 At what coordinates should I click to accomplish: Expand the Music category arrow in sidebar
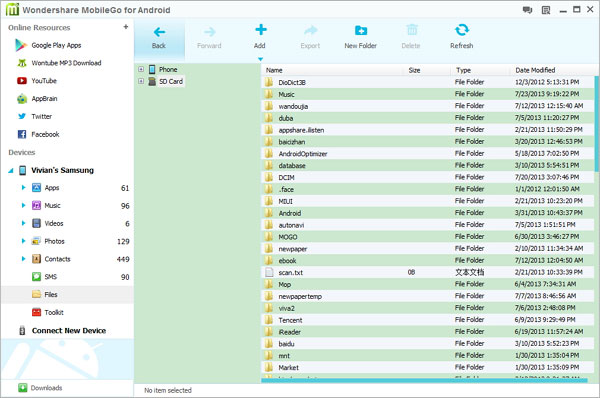[x=23, y=206]
